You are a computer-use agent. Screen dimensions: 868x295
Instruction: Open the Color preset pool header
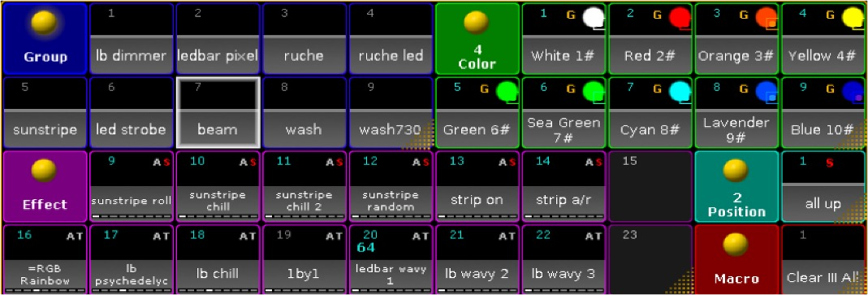(477, 39)
